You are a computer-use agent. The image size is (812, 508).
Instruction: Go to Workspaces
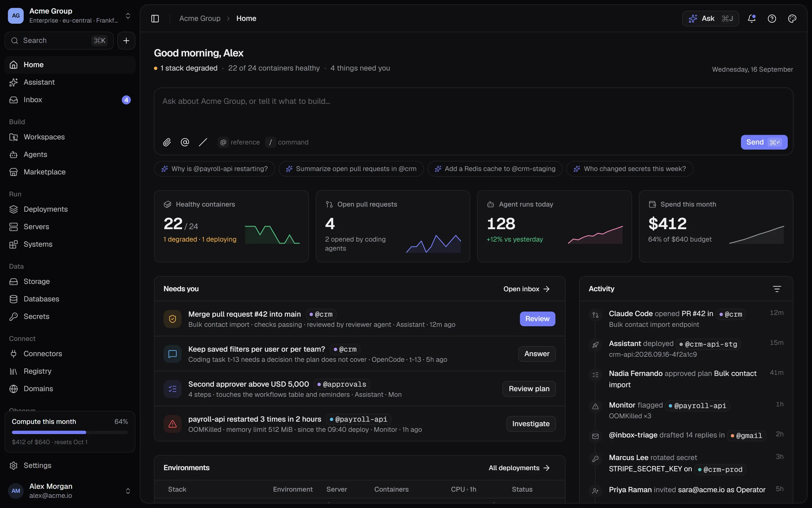70,137
